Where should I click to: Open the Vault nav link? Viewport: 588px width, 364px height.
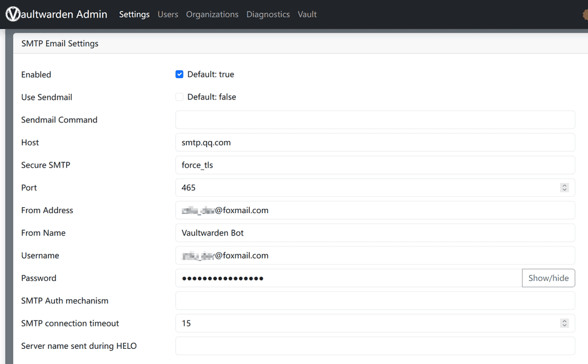pos(307,14)
